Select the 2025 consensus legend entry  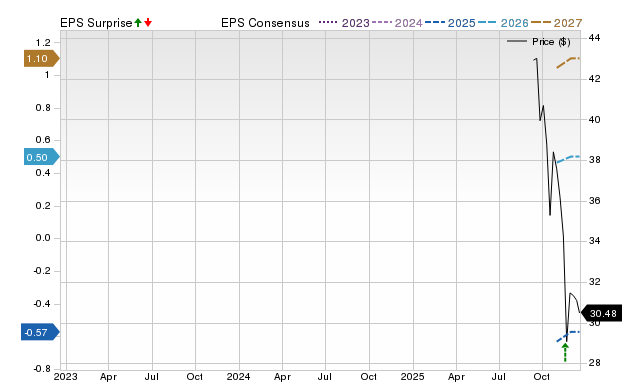(x=450, y=23)
